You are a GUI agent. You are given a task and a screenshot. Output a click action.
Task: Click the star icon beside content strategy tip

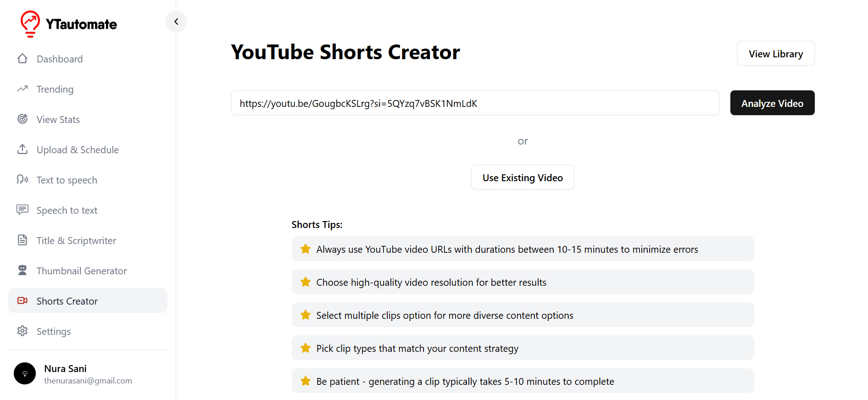coord(306,348)
